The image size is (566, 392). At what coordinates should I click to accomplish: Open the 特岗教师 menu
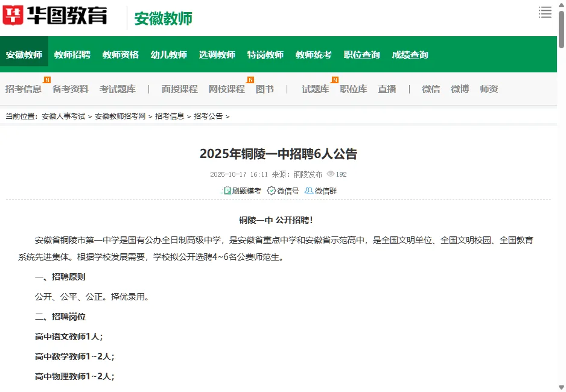pos(264,54)
